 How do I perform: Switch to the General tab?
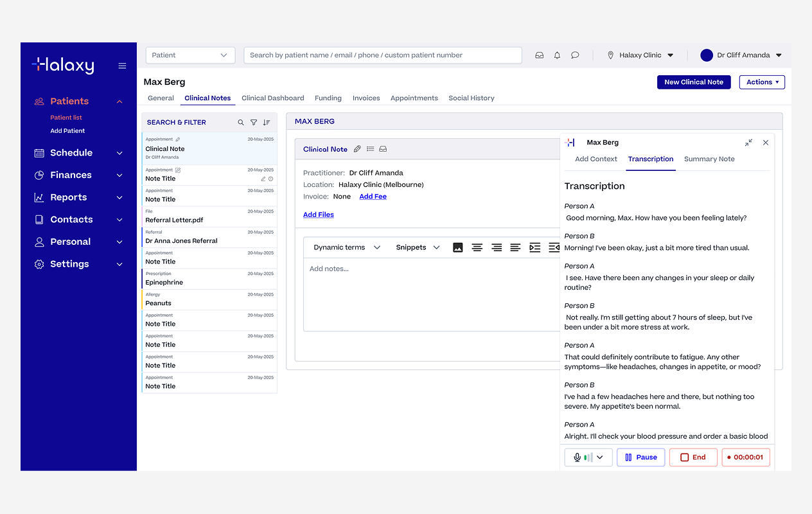point(161,98)
